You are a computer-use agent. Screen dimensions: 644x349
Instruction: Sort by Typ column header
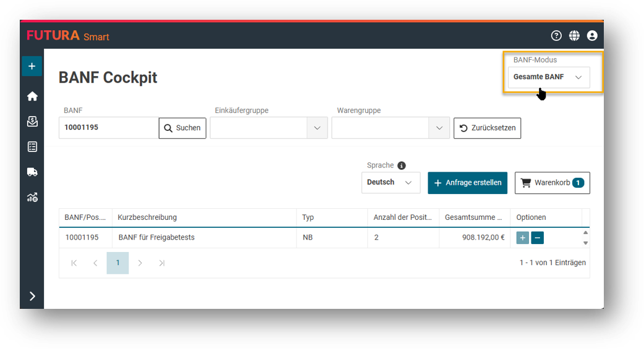pos(332,217)
